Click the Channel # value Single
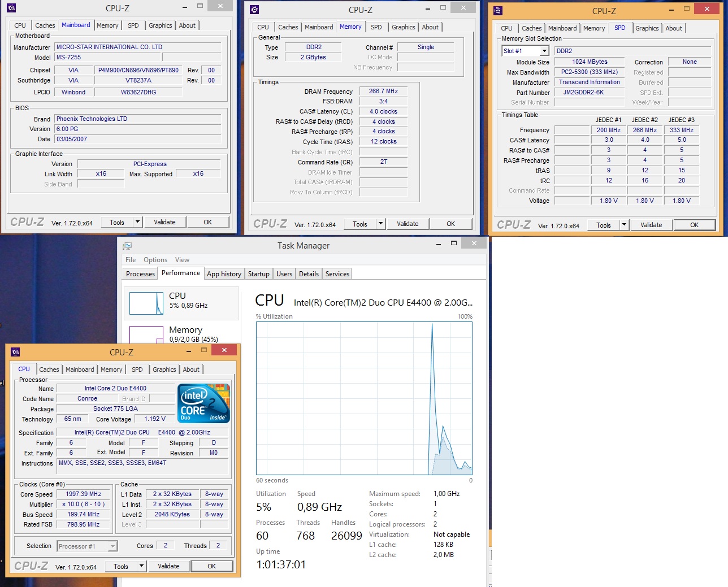Image resolution: width=728 pixels, height=587 pixels. tap(426, 47)
